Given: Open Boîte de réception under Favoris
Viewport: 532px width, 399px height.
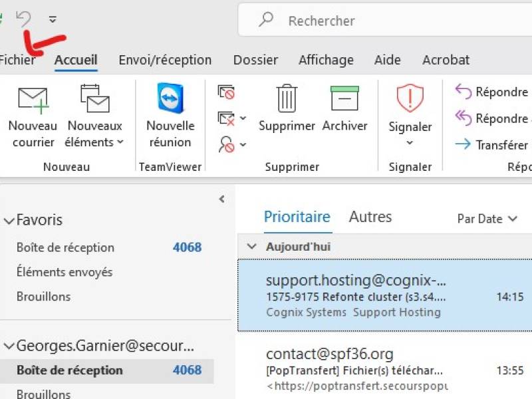Looking at the screenshot, I should click(108, 247).
